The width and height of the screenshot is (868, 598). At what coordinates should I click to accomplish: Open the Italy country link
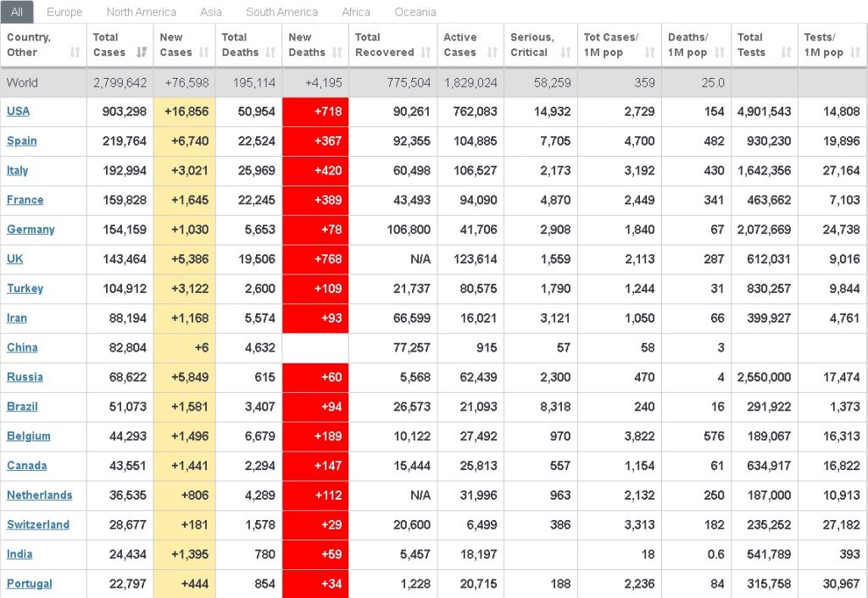click(x=17, y=170)
